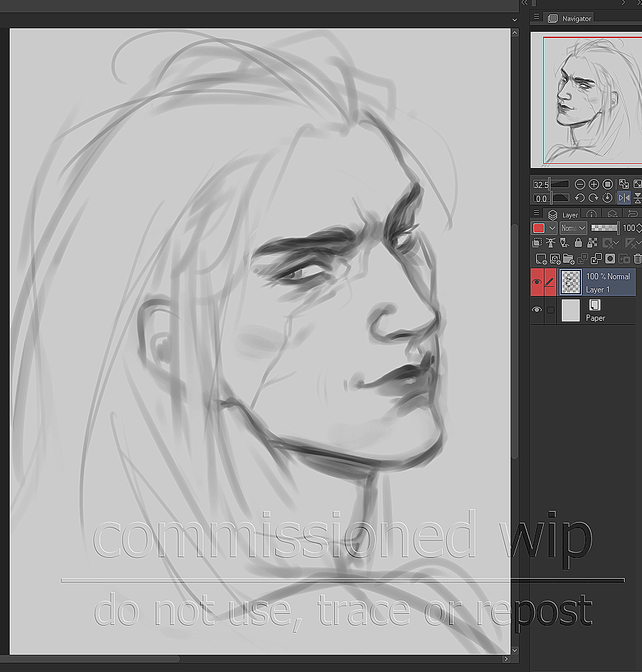Hide Layer 1 using its eye icon
This screenshot has height=672, width=642.
pos(537,282)
